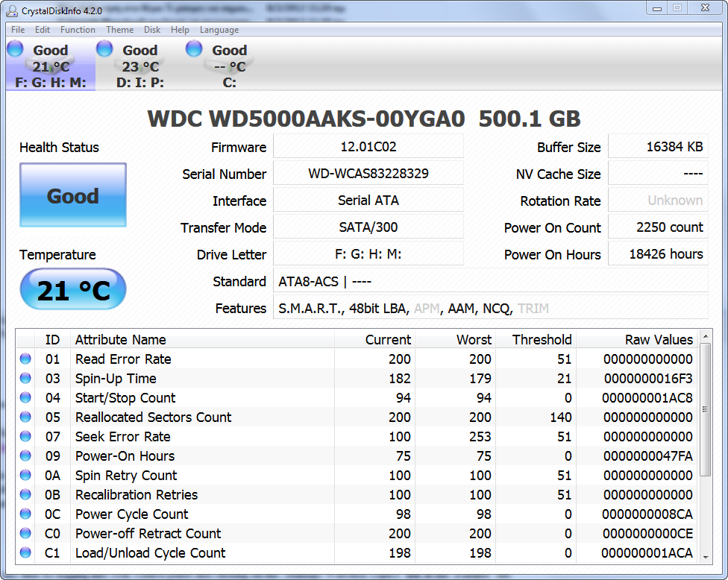Select the Load/Unload Cycle Count attribute name
This screenshot has width=728, height=580.
click(x=151, y=553)
